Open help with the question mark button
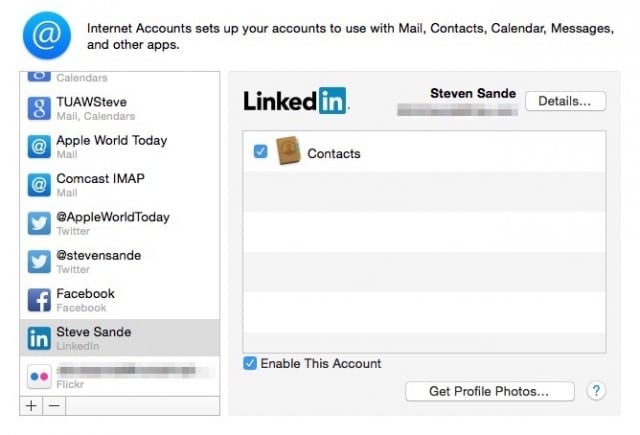The height and width of the screenshot is (435, 640). [596, 391]
